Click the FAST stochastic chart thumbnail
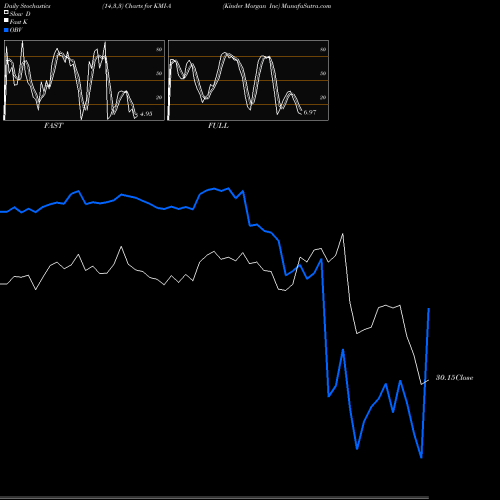The height and width of the screenshot is (500, 500). (x=84, y=80)
